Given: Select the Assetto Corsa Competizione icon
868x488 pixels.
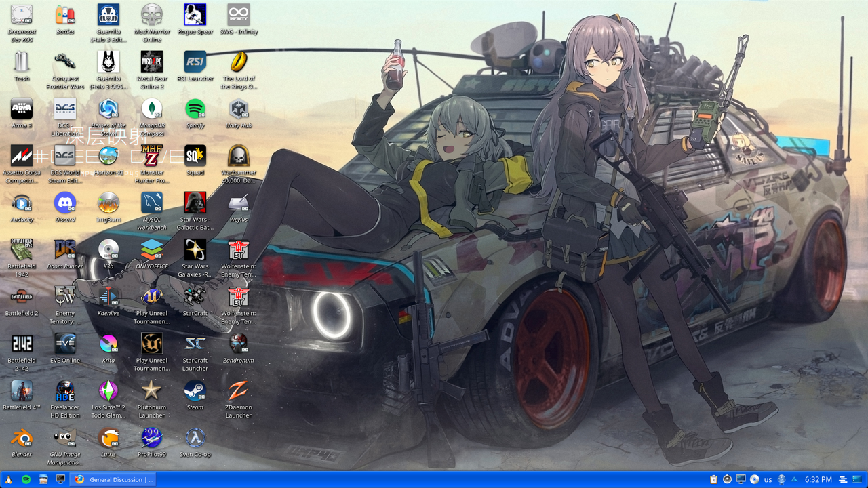Looking at the screenshot, I should click(22, 155).
